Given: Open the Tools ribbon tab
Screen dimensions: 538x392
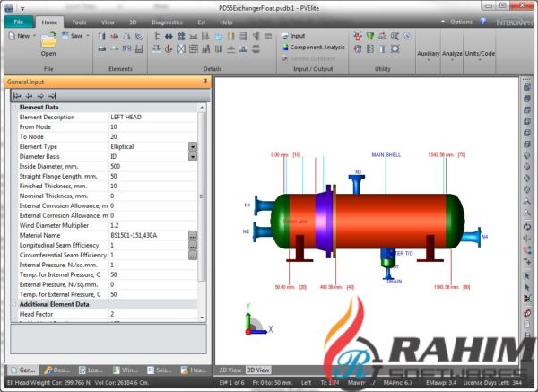Looking at the screenshot, I should tap(79, 21).
